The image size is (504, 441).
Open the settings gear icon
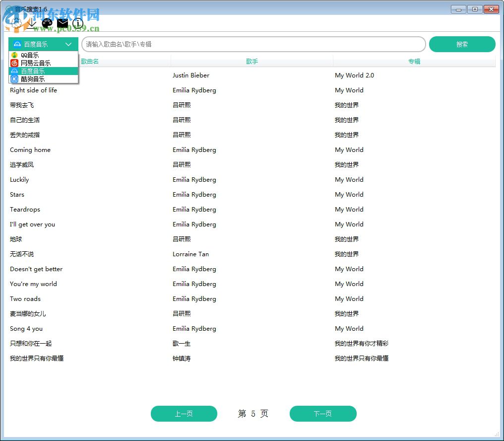coord(16,23)
